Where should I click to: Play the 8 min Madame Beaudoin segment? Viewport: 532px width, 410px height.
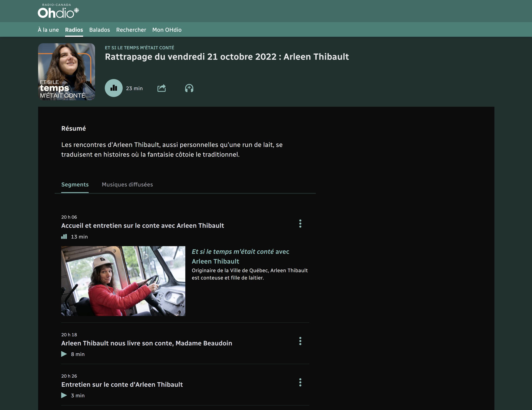[64, 354]
